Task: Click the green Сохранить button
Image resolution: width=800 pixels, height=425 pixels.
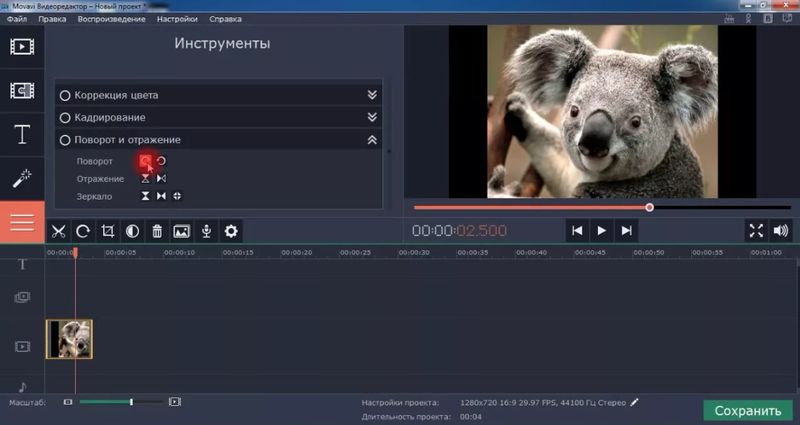Action: coord(748,410)
